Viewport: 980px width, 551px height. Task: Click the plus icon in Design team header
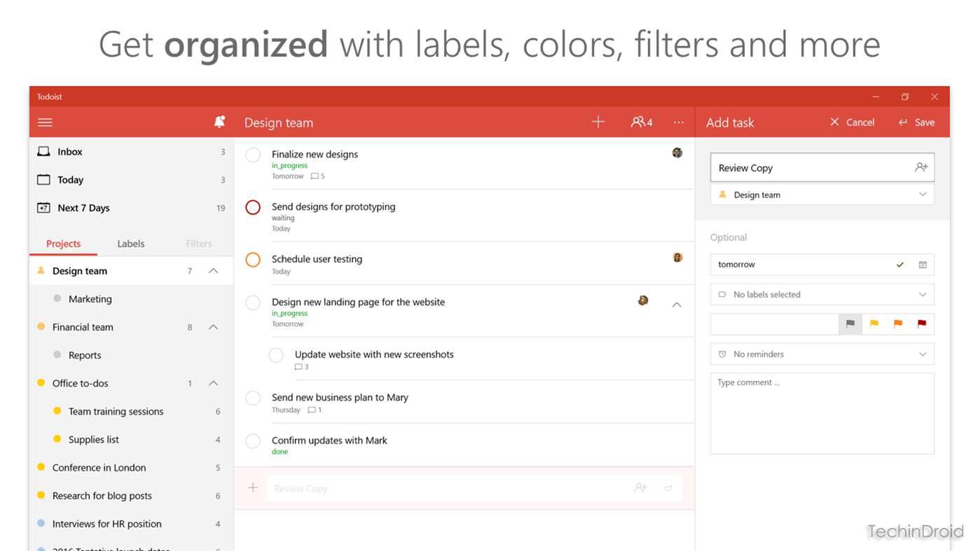coord(598,123)
